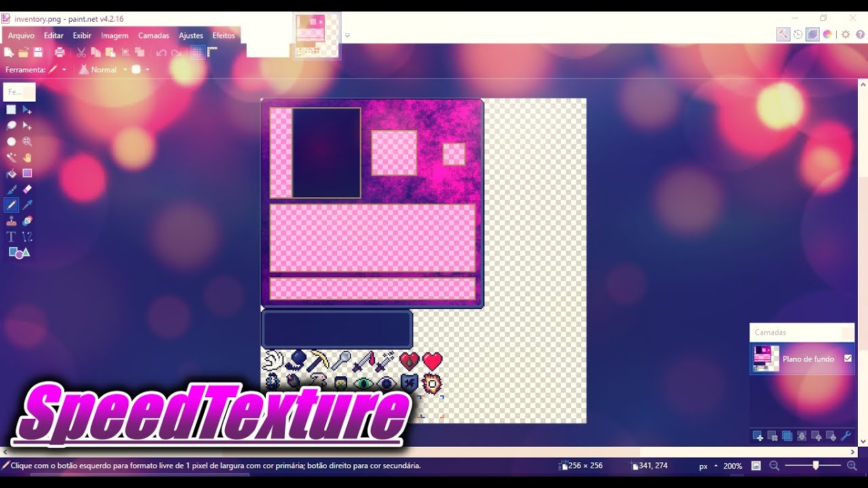Image resolution: width=868 pixels, height=488 pixels.
Task: Open the Efeitos menu
Action: point(224,35)
